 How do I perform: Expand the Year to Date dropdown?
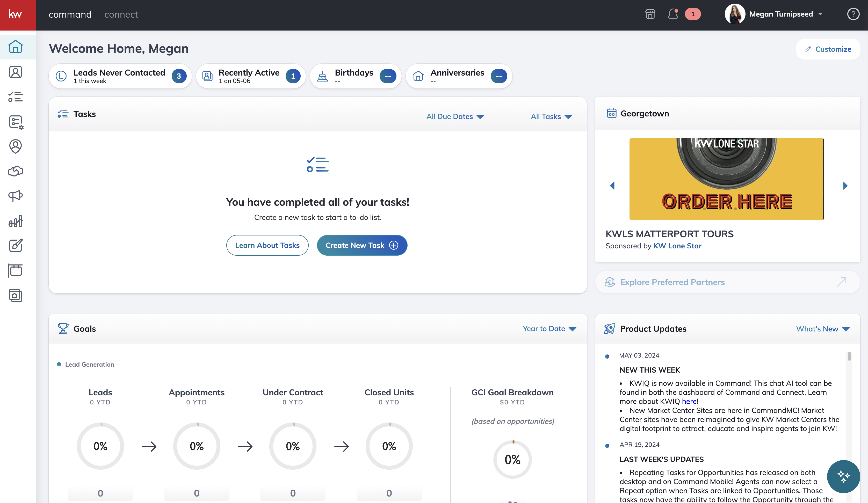pos(549,328)
